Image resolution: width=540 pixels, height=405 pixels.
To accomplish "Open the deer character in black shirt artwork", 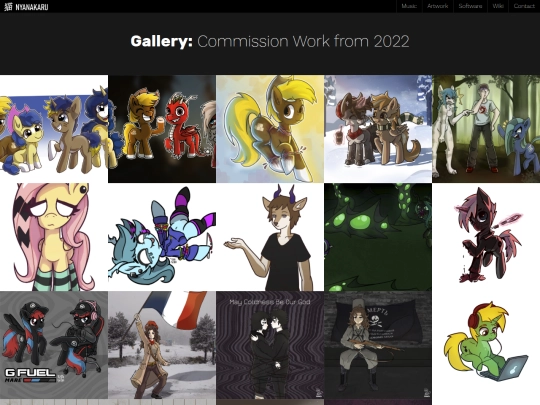I will click(x=270, y=237).
